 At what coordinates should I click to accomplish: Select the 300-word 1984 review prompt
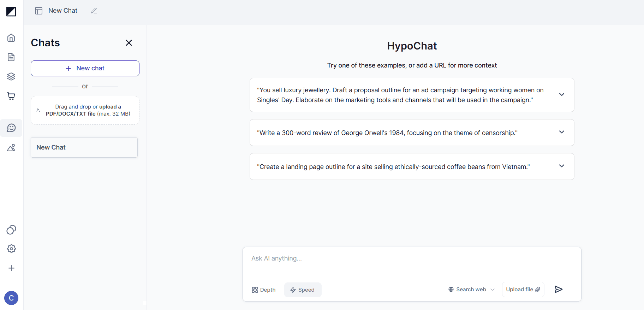[387, 133]
